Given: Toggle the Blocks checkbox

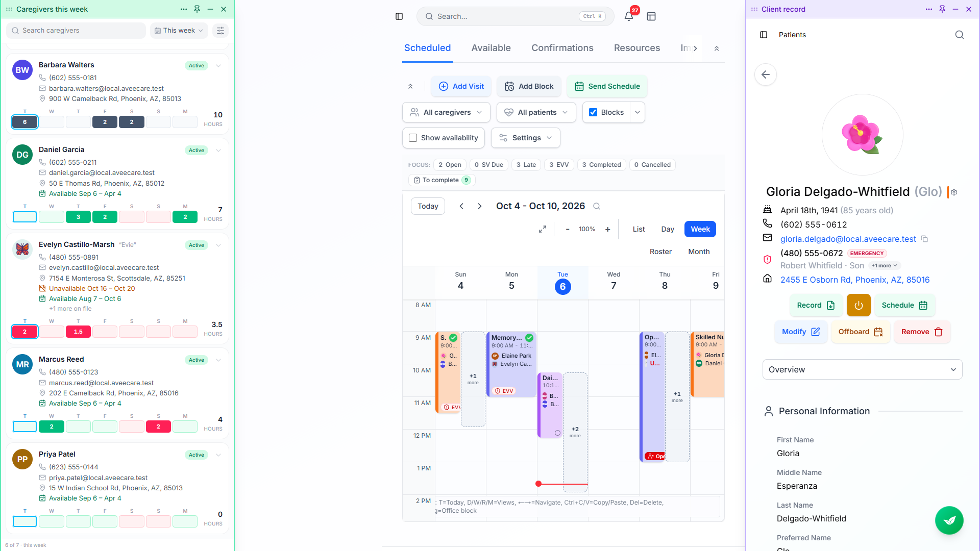Looking at the screenshot, I should (x=593, y=112).
